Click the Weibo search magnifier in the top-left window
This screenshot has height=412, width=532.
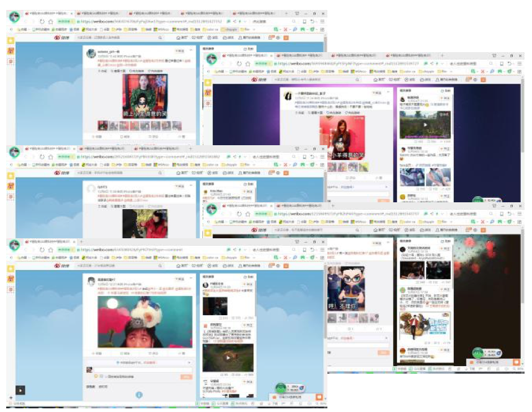click(160, 37)
